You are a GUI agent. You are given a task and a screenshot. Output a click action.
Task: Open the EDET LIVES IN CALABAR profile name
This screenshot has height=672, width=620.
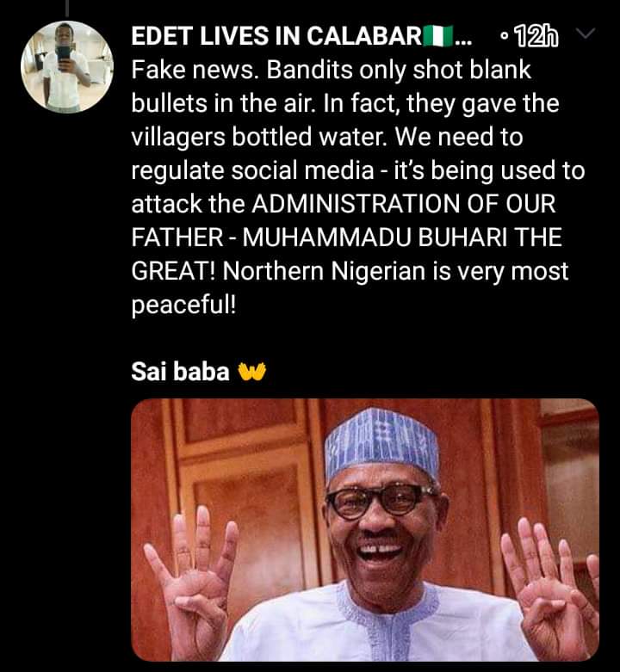coord(276,37)
